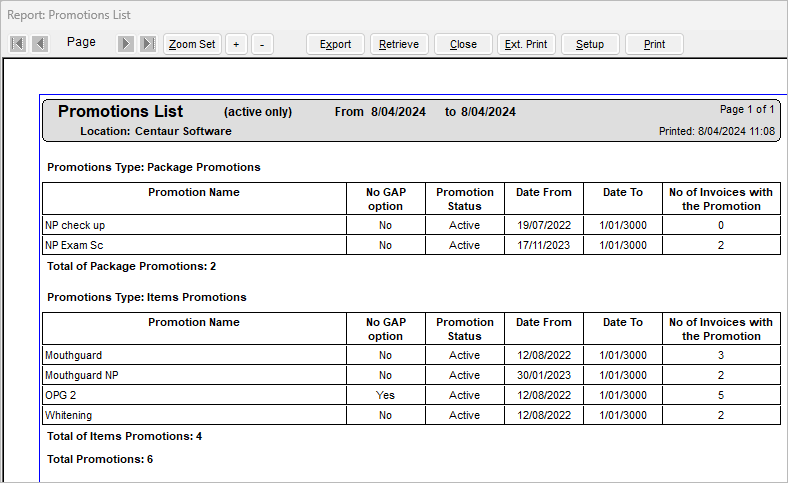Select the 'Whitening' promotion name
Image resolution: width=788 pixels, height=483 pixels.
tap(68, 415)
